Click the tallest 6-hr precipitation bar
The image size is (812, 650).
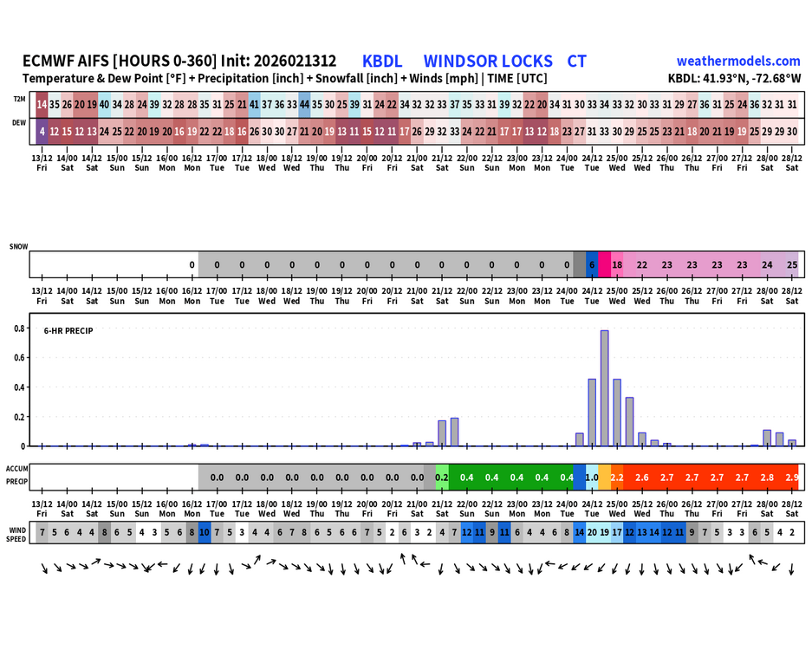point(604,387)
